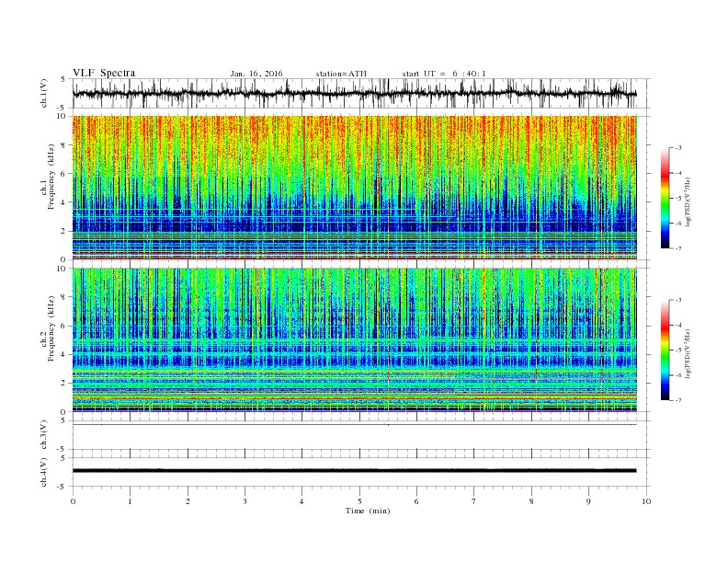This screenshot has width=728, height=563.
Task: Click the "ch.4(V)" axis label
Action: pos(44,472)
